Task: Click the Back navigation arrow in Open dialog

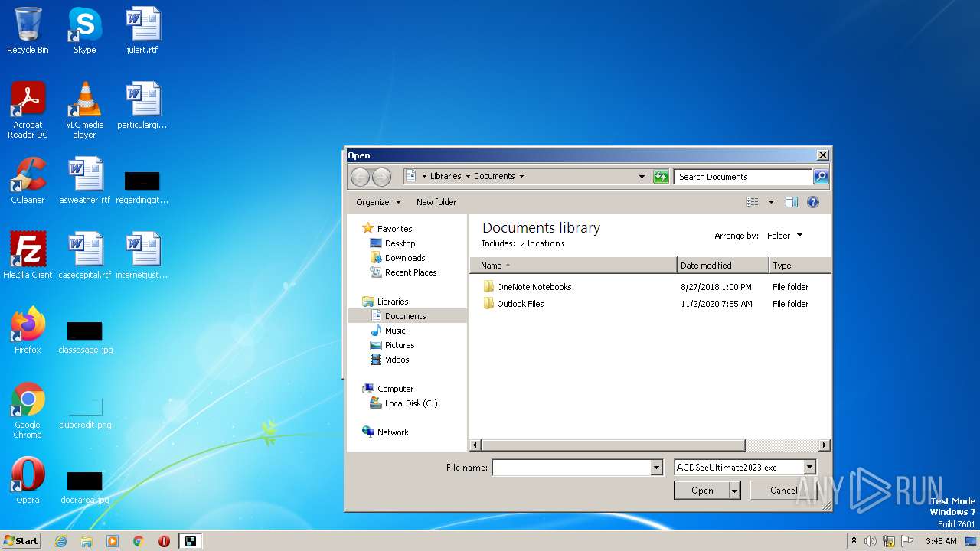Action: [360, 177]
